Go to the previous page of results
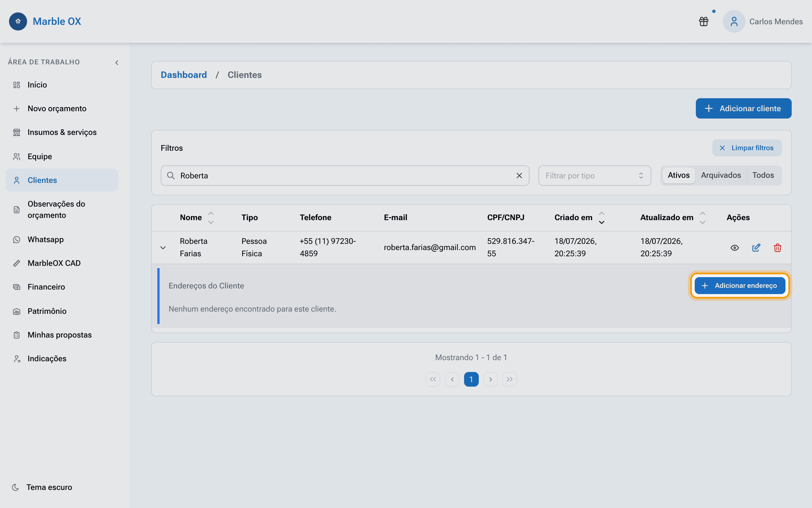 pyautogui.click(x=452, y=379)
